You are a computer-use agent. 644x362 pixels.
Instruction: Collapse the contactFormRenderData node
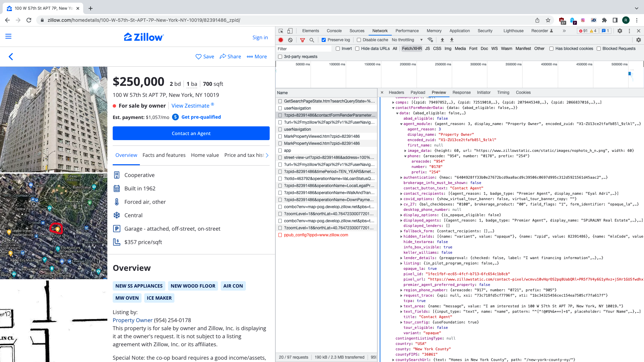pos(393,108)
